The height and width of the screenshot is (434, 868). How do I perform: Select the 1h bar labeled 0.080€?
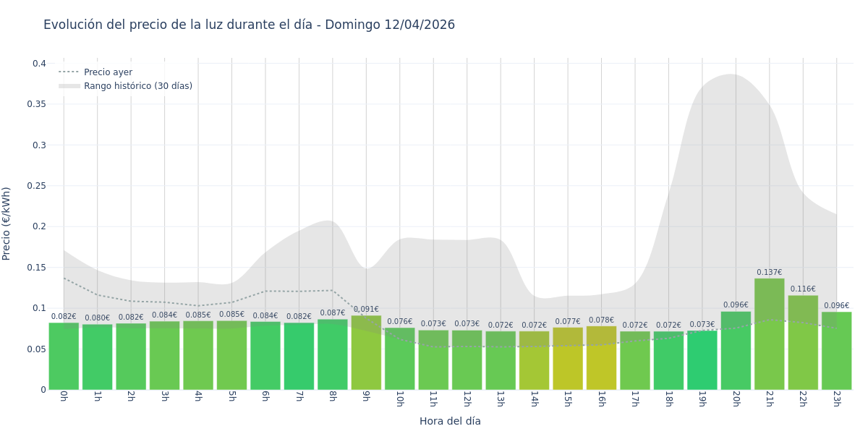[x=97, y=357]
